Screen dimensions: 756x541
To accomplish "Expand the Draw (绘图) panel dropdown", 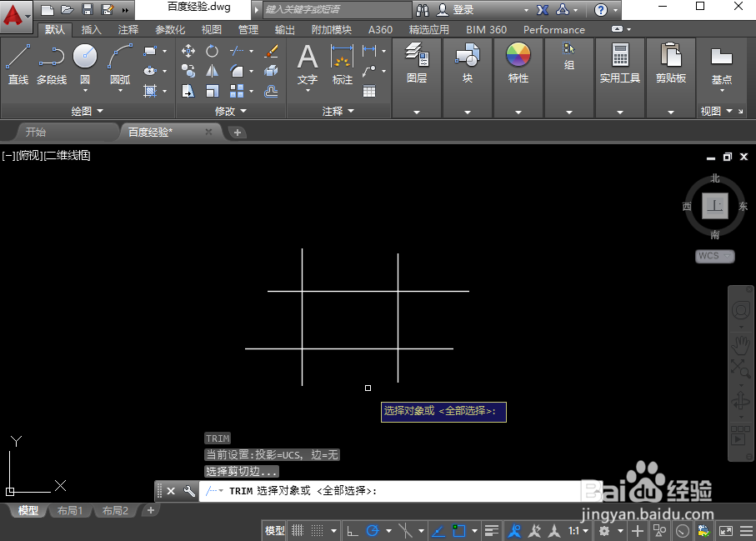I will (x=88, y=111).
